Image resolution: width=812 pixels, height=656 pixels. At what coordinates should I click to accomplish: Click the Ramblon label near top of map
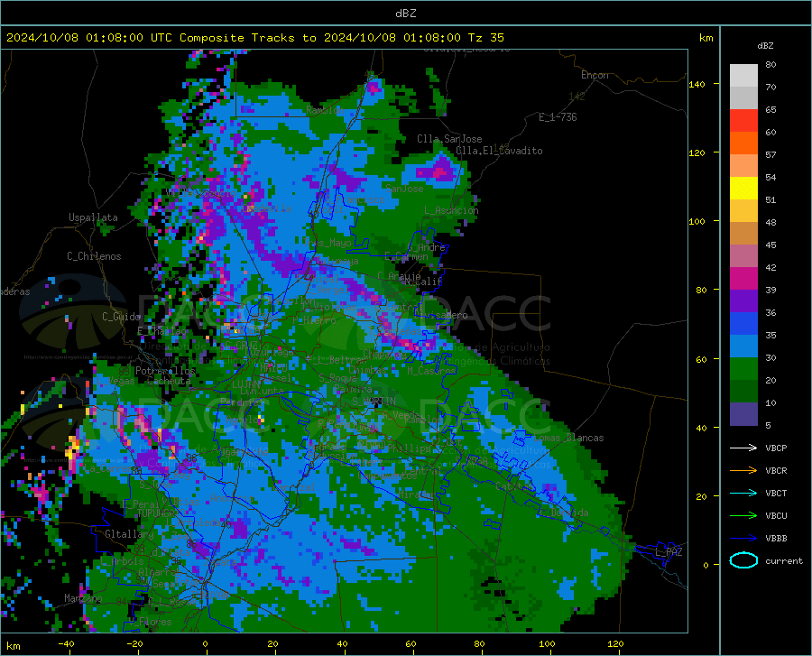point(325,110)
